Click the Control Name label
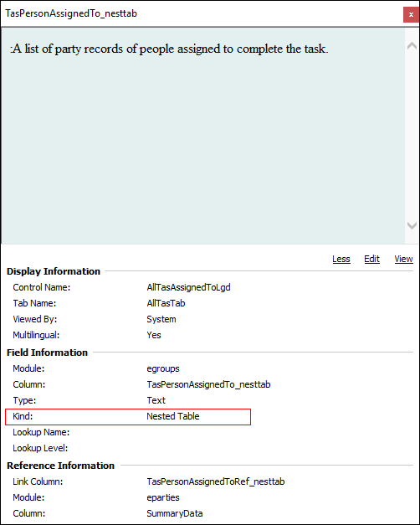 point(42,287)
